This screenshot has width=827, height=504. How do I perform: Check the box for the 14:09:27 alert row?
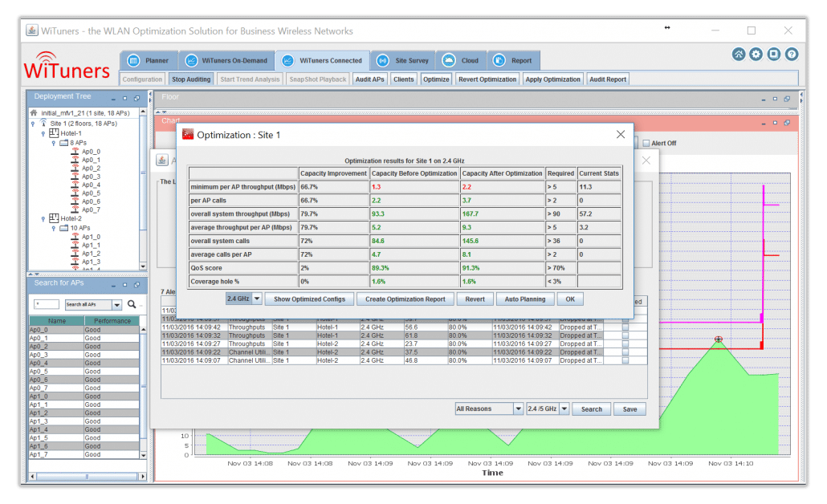(625, 343)
